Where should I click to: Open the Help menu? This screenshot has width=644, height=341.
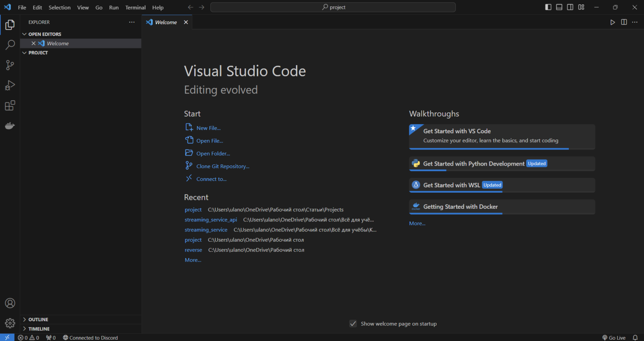[x=158, y=8]
